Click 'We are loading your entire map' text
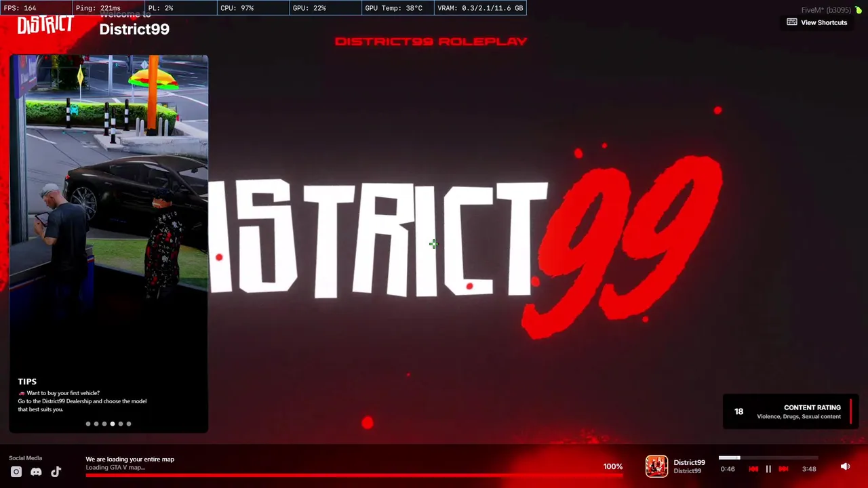This screenshot has width=868, height=488. click(x=130, y=460)
